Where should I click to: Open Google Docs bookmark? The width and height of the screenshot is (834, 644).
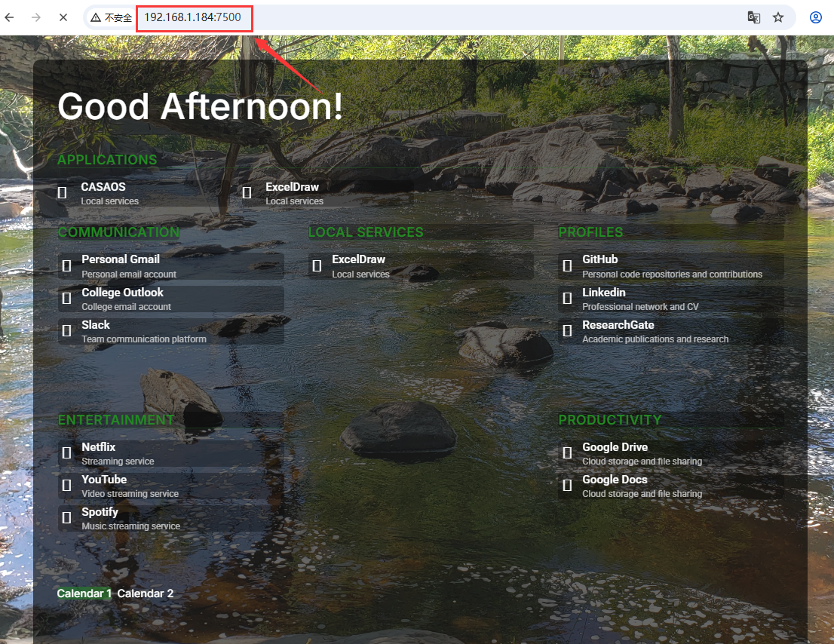tap(670, 486)
